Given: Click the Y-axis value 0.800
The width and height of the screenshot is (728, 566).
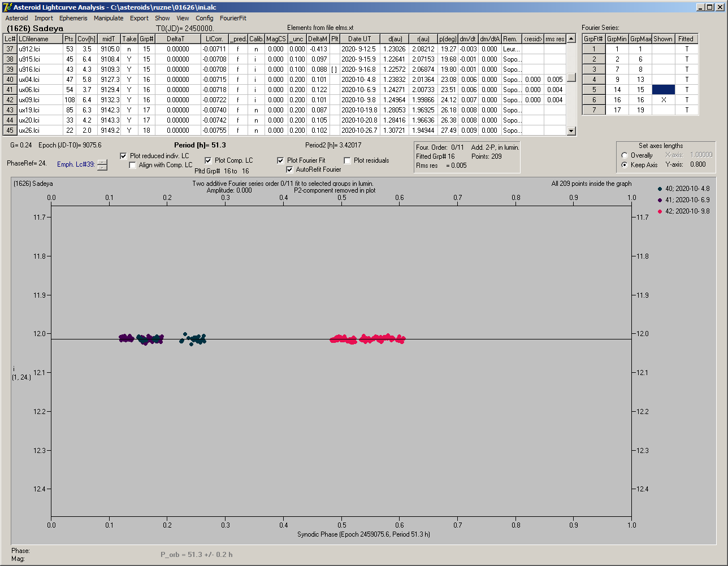Looking at the screenshot, I should [697, 165].
